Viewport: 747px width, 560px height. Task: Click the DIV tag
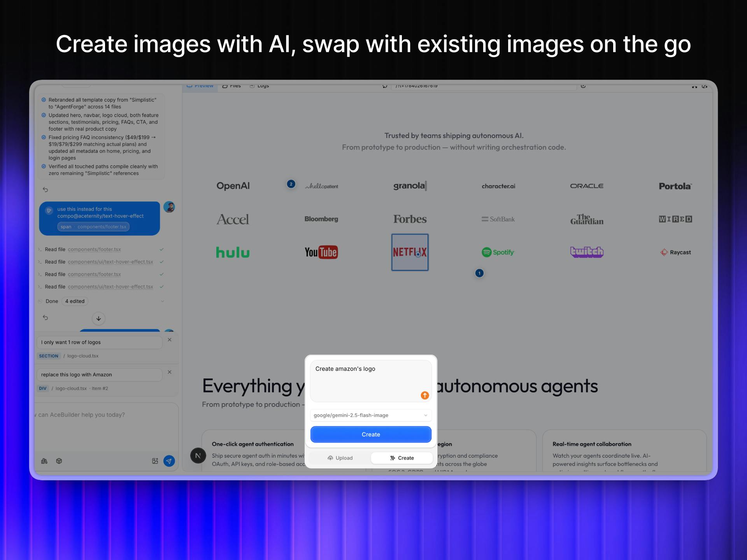(x=43, y=388)
